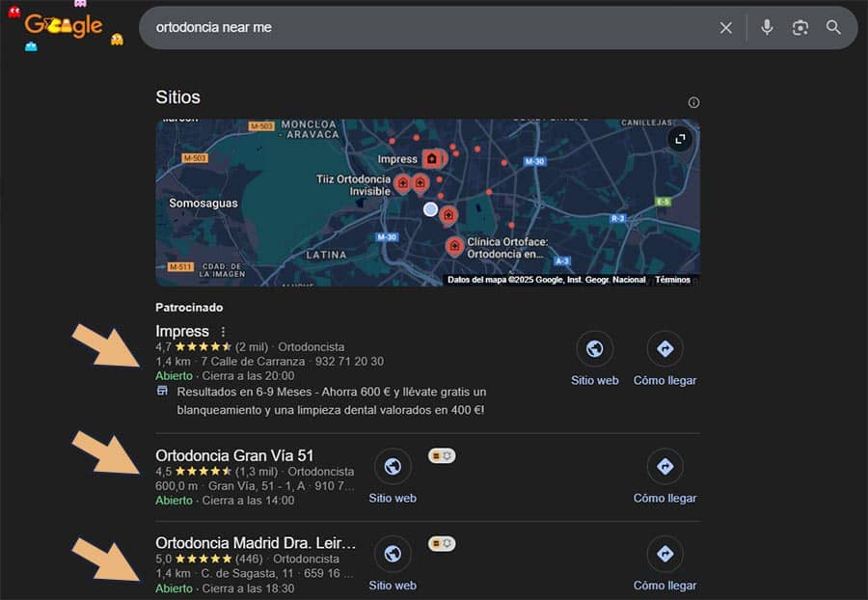Click the Términos link on the map
Image resolution: width=868 pixels, height=600 pixels.
[674, 279]
